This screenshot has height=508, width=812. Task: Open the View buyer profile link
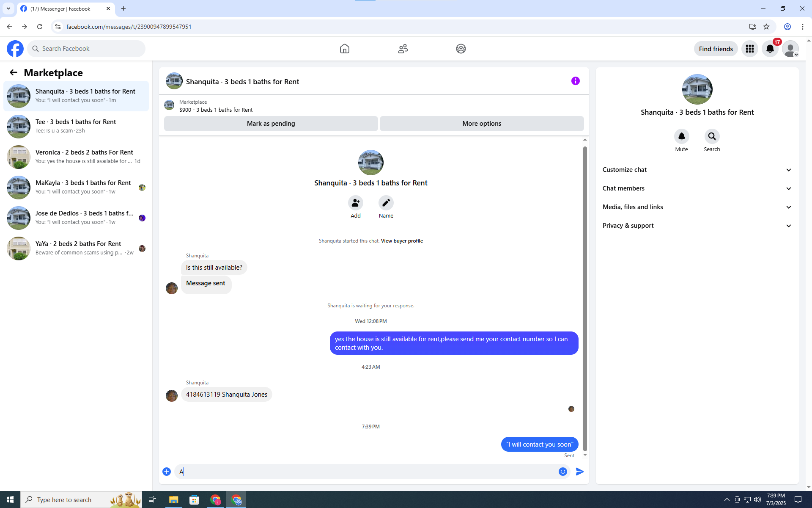pyautogui.click(x=401, y=241)
